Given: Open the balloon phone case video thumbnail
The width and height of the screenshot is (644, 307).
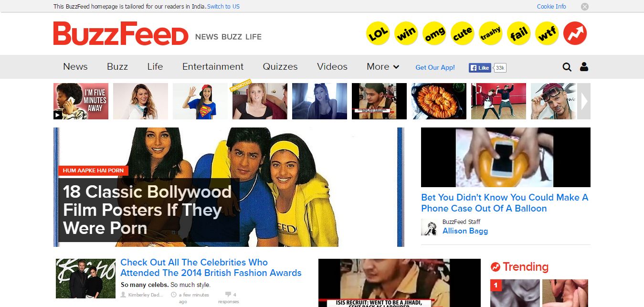Looking at the screenshot, I should coord(506,157).
